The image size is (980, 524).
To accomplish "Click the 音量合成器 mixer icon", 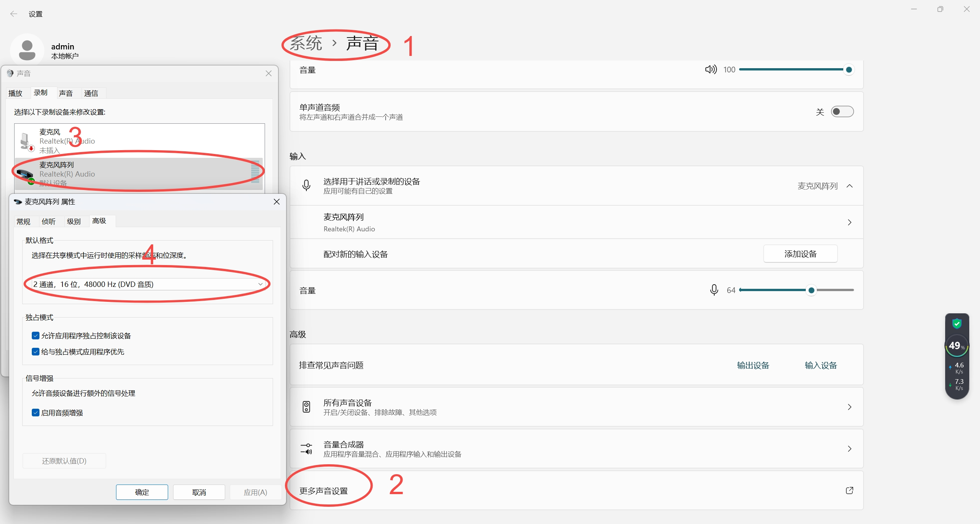I will [x=306, y=449].
